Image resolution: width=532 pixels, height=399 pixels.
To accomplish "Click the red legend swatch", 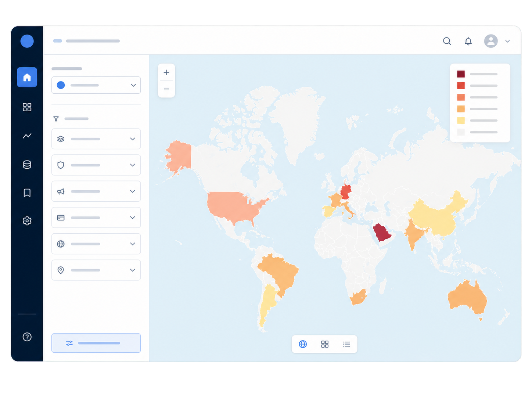I will pos(461,86).
